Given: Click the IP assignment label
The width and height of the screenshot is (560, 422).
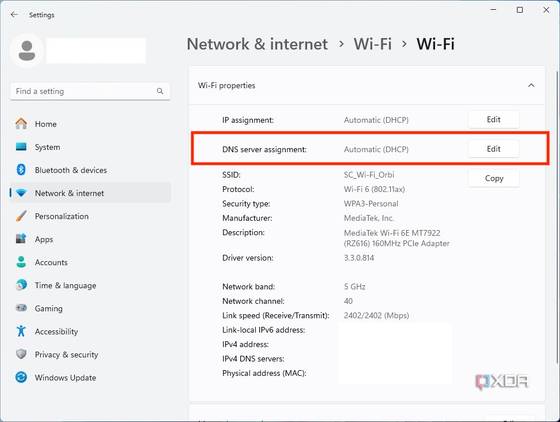Looking at the screenshot, I should pos(248,120).
